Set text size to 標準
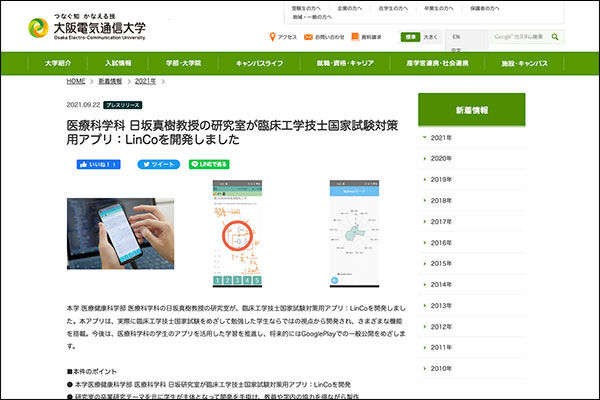Viewport: 600px width, 400px height. point(410,37)
